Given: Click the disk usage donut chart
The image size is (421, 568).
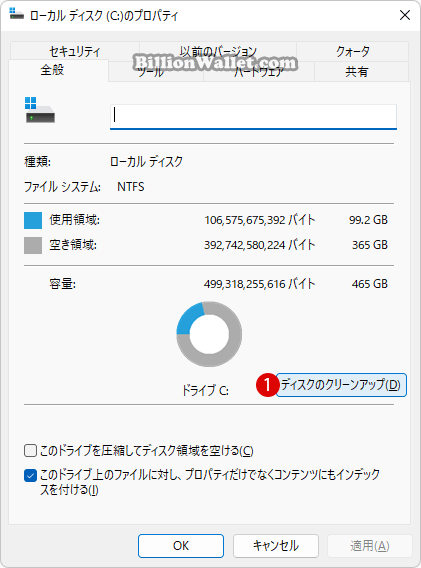Looking at the screenshot, I should click(x=209, y=334).
